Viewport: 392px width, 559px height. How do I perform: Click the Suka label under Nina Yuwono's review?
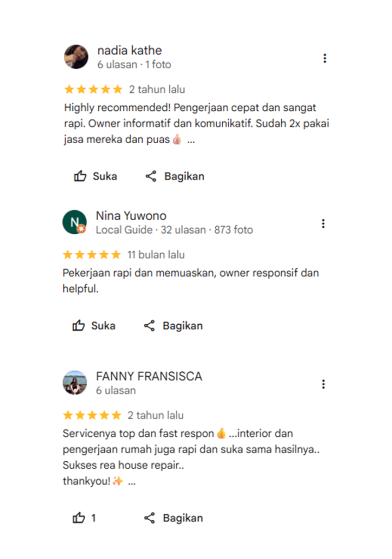103,325
